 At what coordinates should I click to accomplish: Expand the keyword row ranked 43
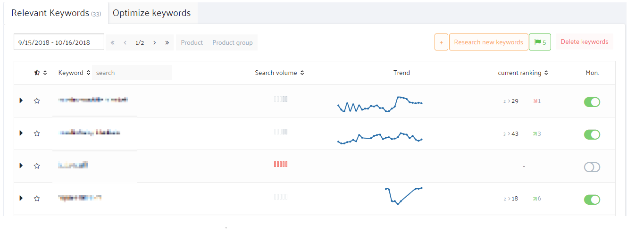(21, 133)
